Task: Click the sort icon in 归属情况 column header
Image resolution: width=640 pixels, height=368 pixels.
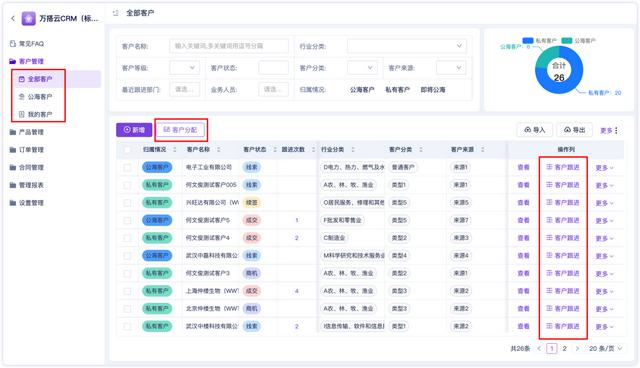Action: [x=175, y=150]
